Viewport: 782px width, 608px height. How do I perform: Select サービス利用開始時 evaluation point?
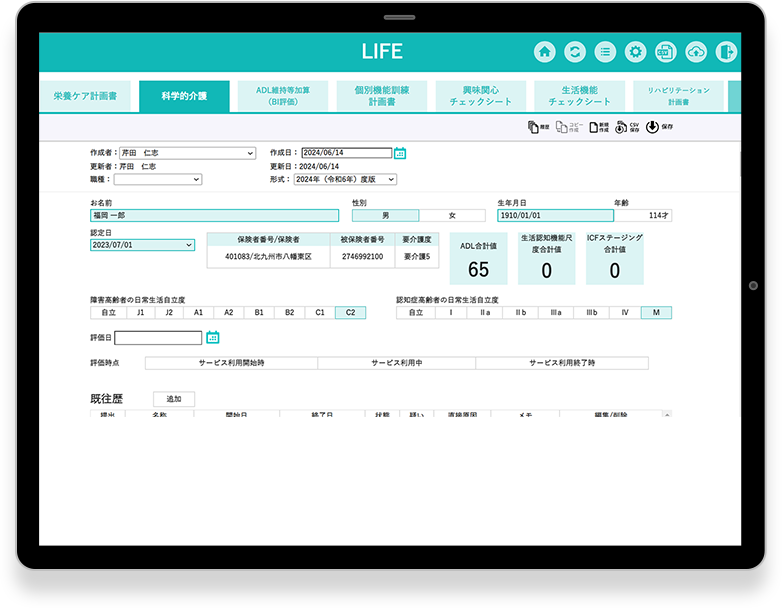pos(231,363)
